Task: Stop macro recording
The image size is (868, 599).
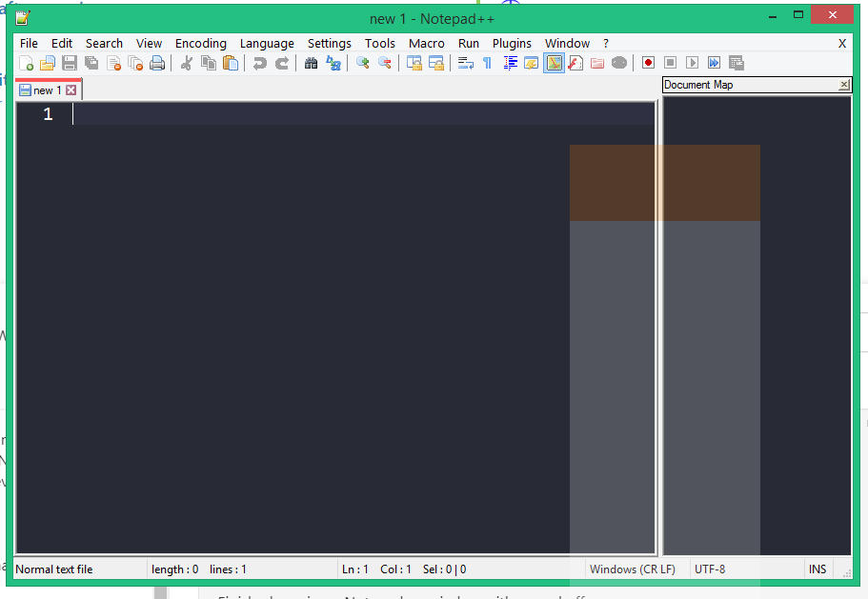Action: [671, 63]
